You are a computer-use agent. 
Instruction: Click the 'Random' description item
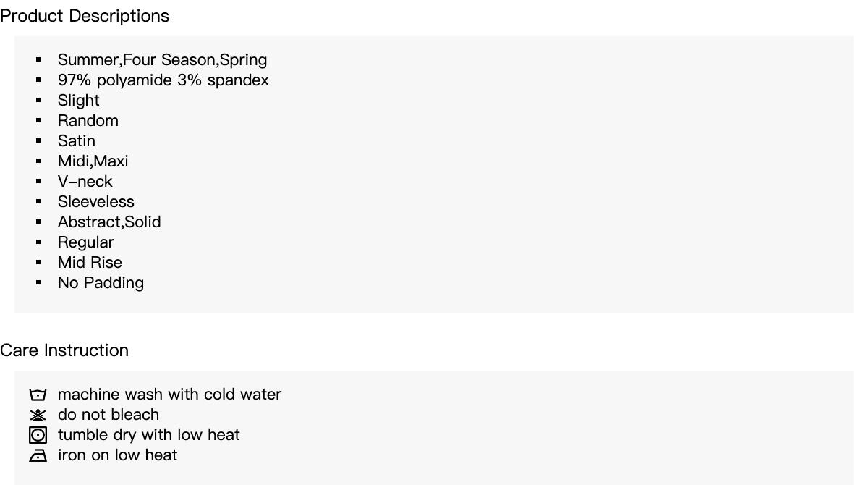[88, 121]
